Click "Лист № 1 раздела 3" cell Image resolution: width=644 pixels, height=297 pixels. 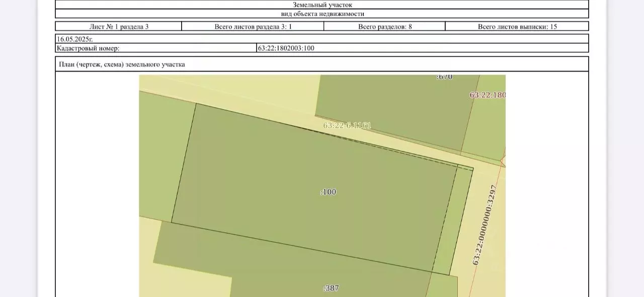(118, 27)
